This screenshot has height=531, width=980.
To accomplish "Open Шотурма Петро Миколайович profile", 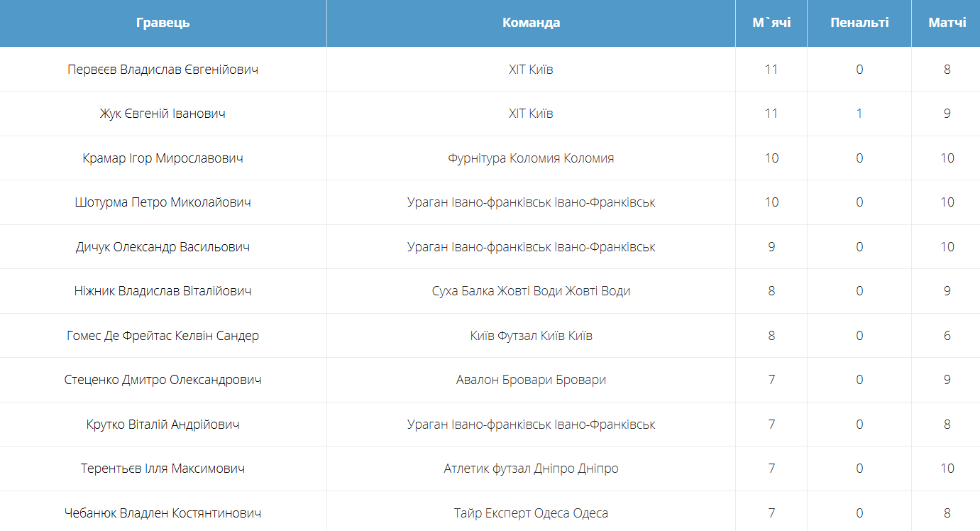I will [x=163, y=202].
